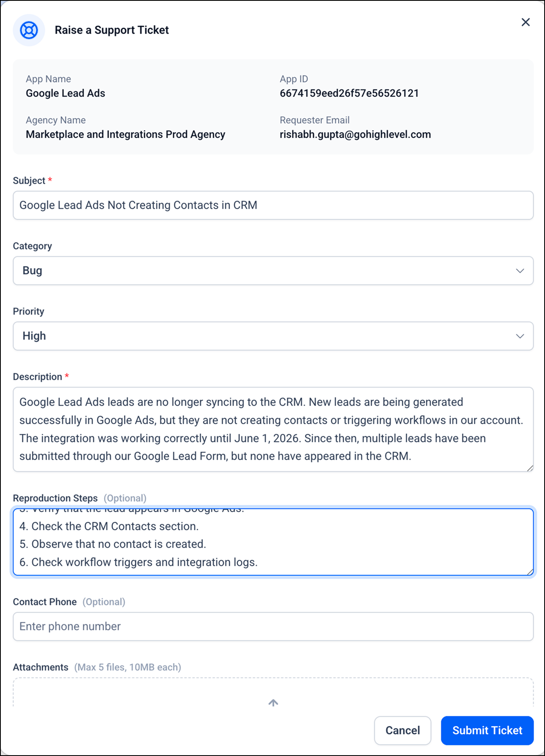Viewport: 545px width, 756px height.
Task: Expand the Category dropdown chevron
Action: pos(520,271)
